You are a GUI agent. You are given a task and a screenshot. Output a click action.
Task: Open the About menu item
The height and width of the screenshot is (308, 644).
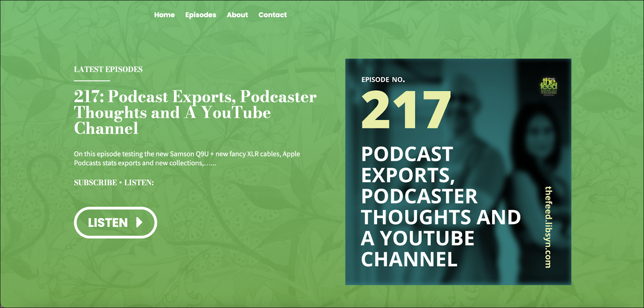[x=237, y=15]
